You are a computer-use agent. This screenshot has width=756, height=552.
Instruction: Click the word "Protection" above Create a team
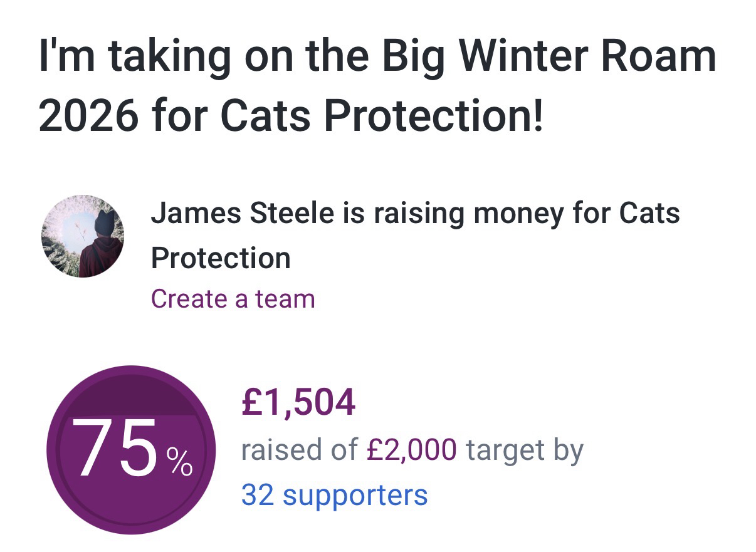(x=221, y=258)
